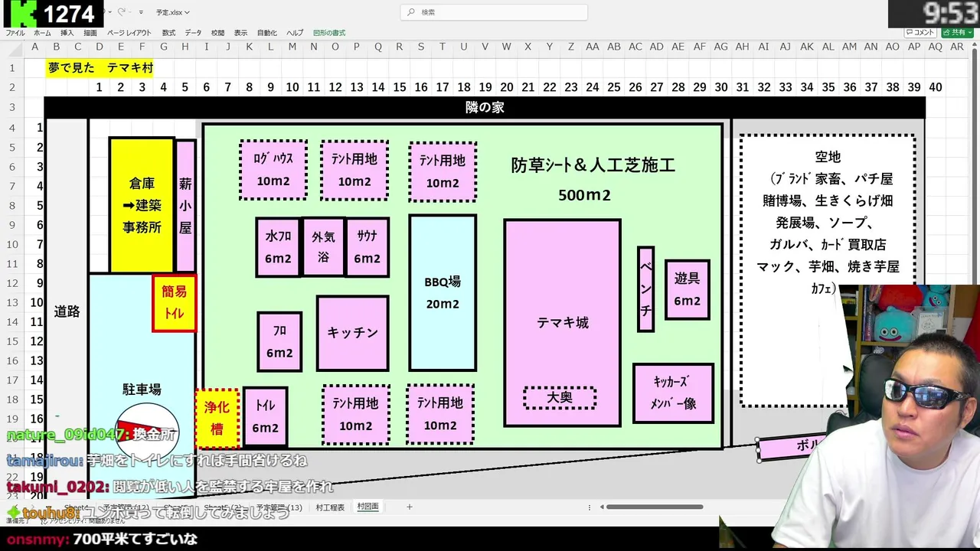The image size is (980, 551).
Task: Open the ファイル menu
Action: (15, 33)
